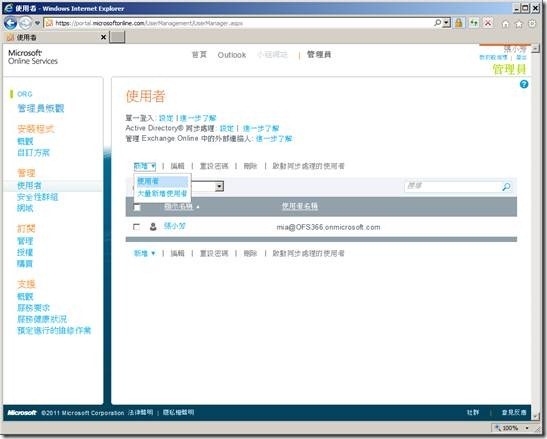Click 進一步了解 link for Exchange Online contacts
The image size is (547, 439).
274,139
